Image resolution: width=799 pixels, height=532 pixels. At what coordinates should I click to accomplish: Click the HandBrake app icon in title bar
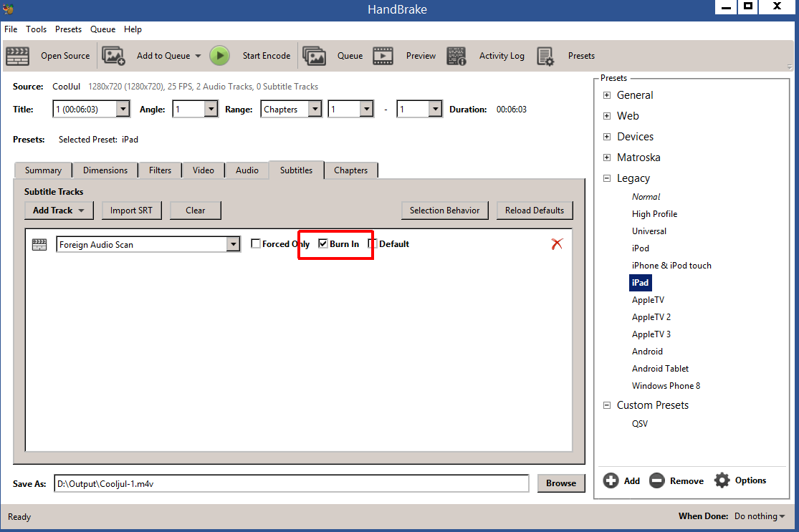(x=8, y=9)
